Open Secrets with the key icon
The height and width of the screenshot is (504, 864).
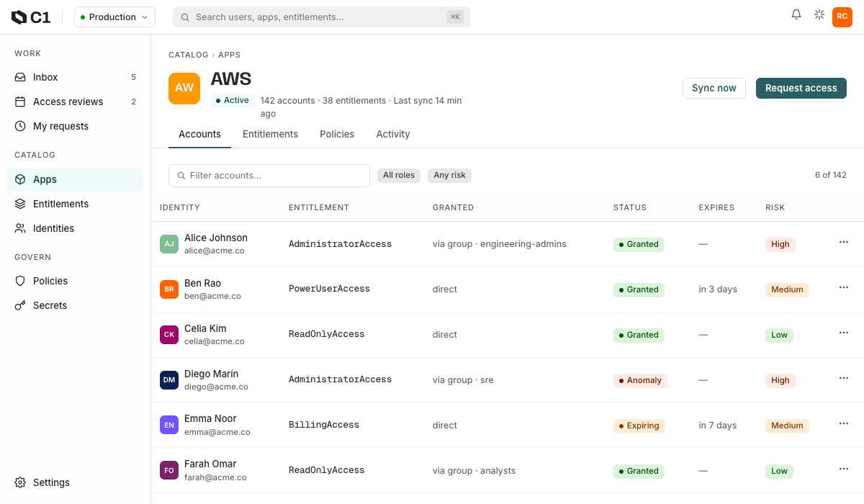[x=75, y=305]
